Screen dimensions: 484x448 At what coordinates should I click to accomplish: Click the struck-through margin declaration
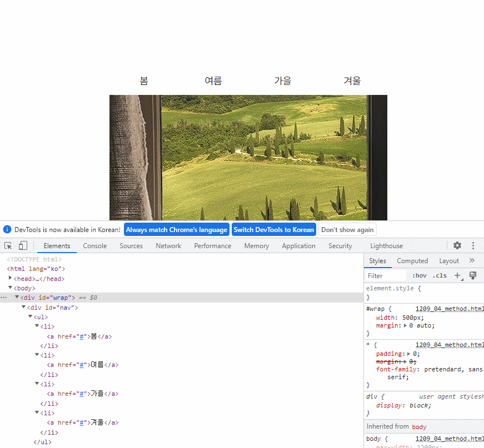coord(396,361)
